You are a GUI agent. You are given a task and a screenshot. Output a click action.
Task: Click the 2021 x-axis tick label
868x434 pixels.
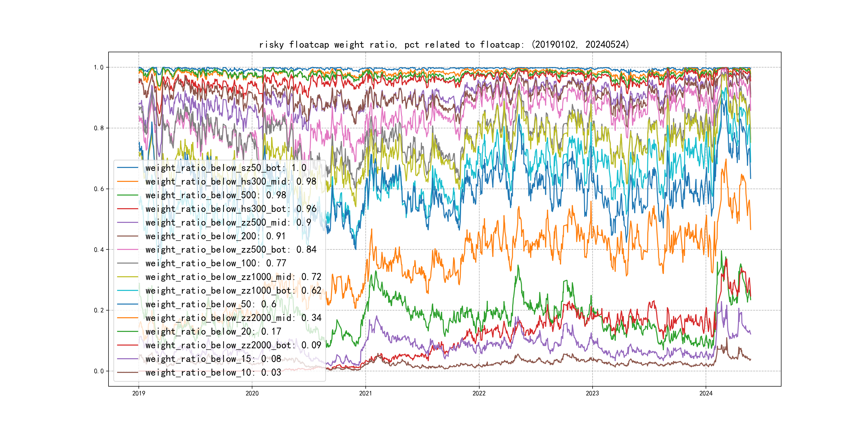pos(365,393)
